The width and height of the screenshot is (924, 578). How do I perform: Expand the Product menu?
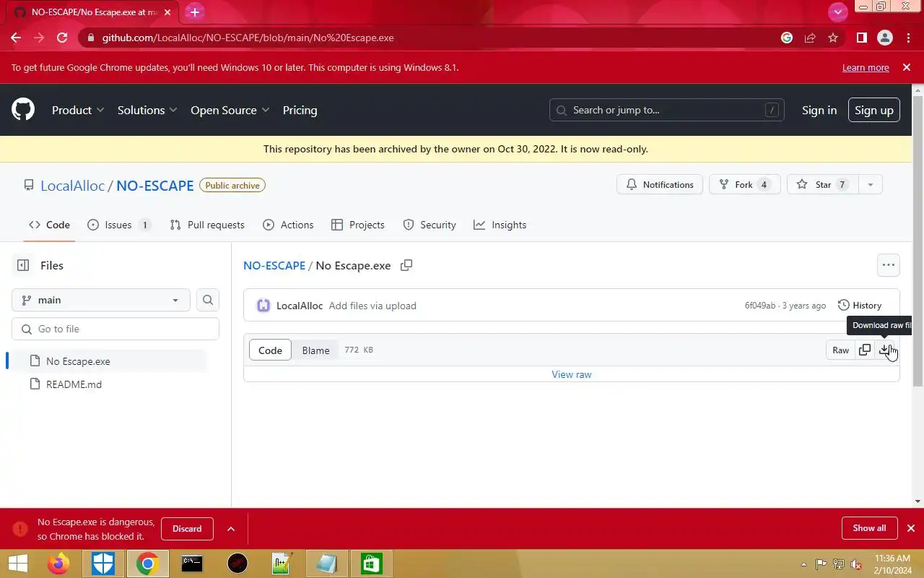tap(78, 110)
